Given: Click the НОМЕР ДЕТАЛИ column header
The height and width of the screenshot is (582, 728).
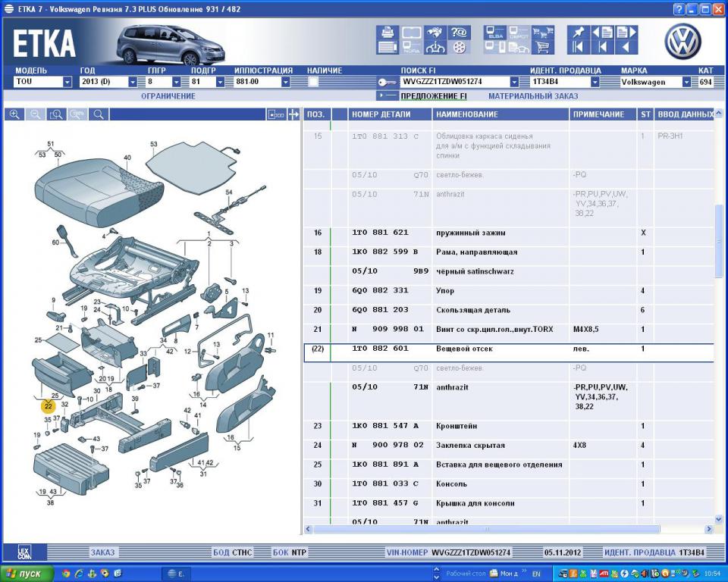Looking at the screenshot, I should coord(390,114).
